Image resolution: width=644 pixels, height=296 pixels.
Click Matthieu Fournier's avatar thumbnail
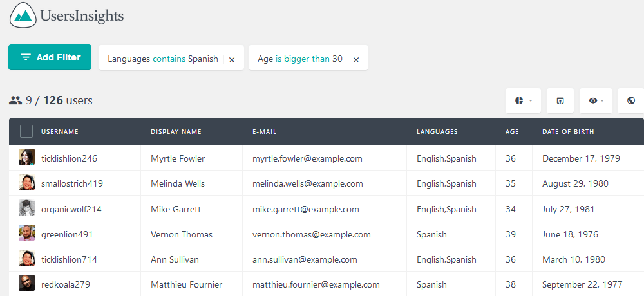coord(26,283)
